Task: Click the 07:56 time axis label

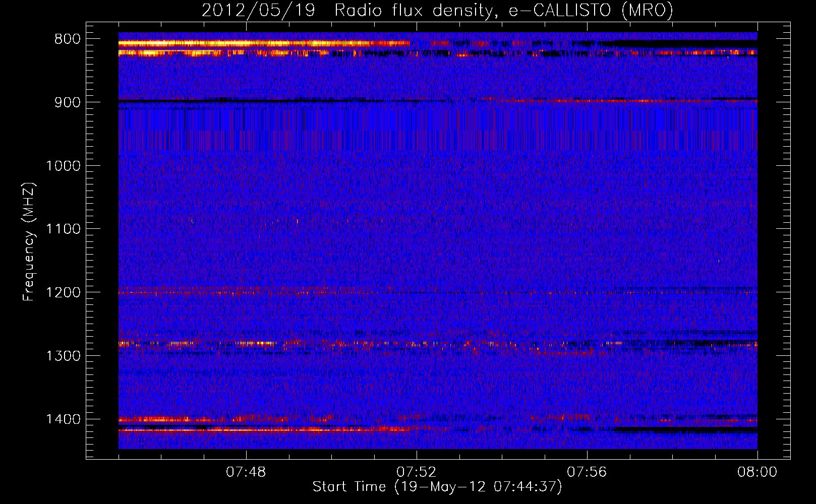Action: (x=587, y=472)
